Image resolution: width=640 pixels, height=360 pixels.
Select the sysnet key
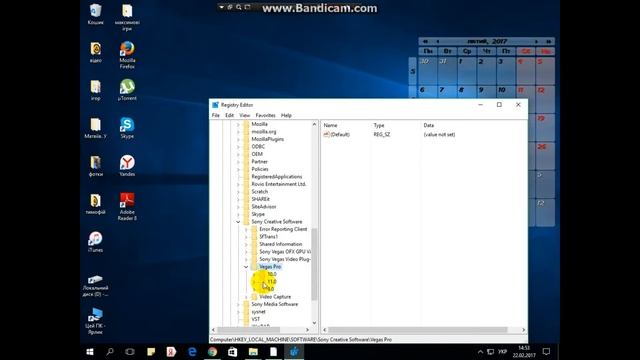tap(258, 312)
